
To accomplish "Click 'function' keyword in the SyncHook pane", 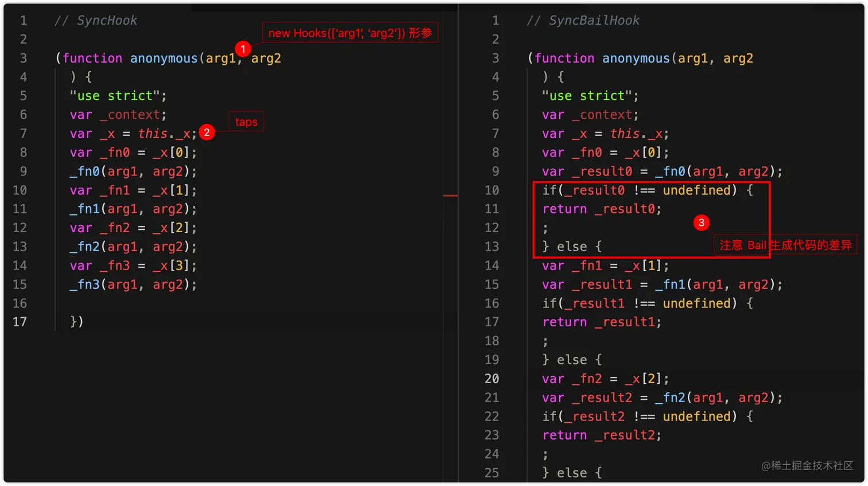I will [x=92, y=59].
